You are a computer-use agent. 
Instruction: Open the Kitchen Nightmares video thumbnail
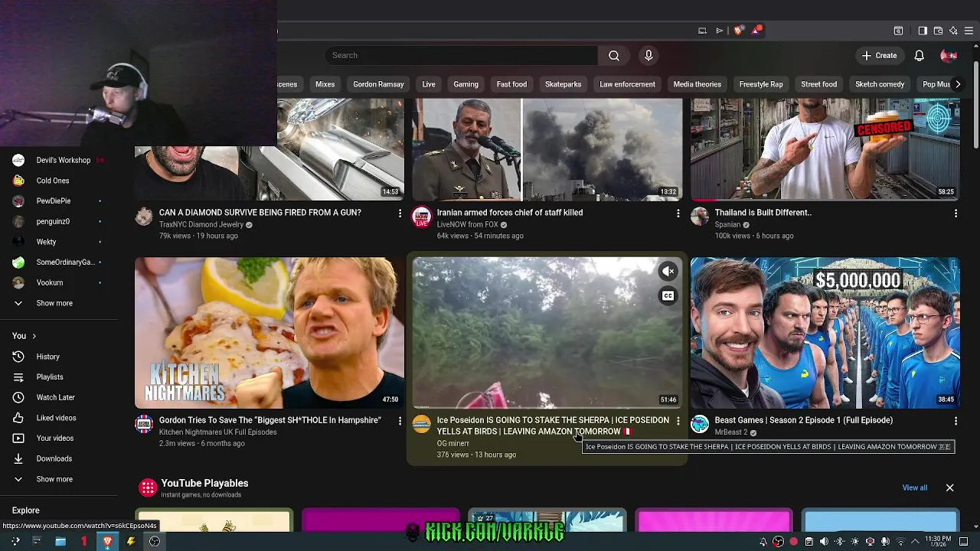[269, 333]
